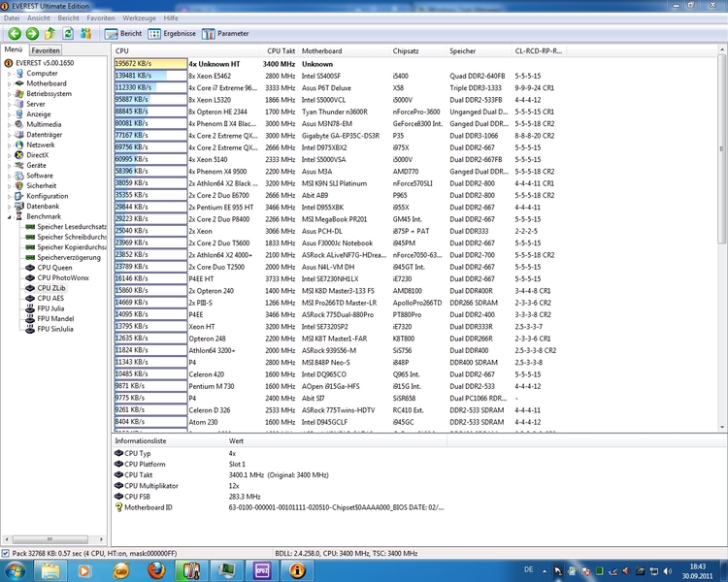Click the results list scroll down arrow
This screenshot has height=582, width=728.
coord(721,427)
